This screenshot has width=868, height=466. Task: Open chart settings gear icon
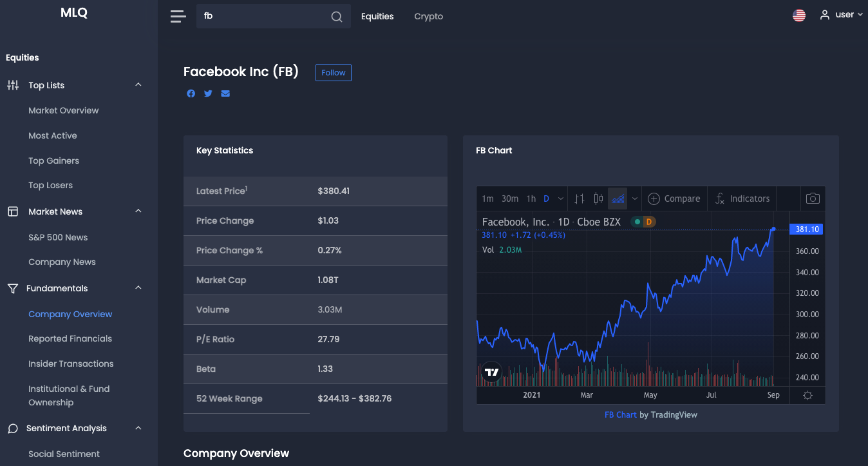808,395
